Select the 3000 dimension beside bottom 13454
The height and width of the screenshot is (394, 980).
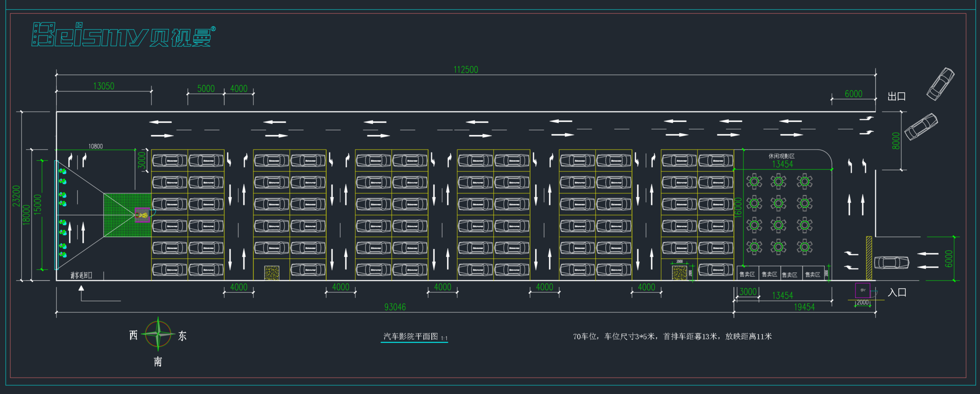pos(748,292)
